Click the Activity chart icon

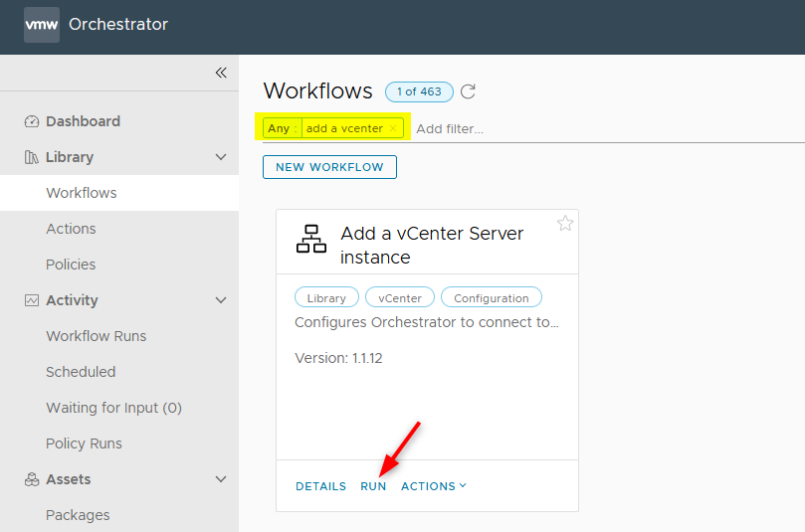pos(32,300)
